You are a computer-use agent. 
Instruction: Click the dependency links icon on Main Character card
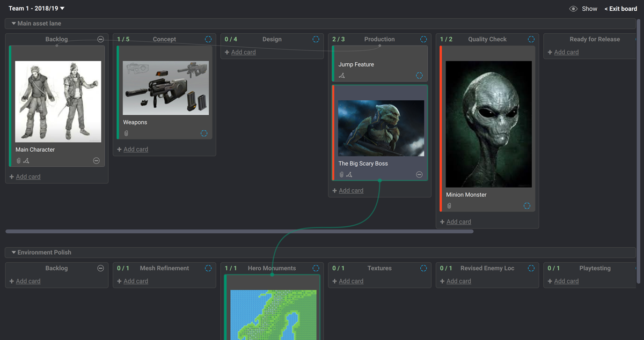[x=26, y=161]
